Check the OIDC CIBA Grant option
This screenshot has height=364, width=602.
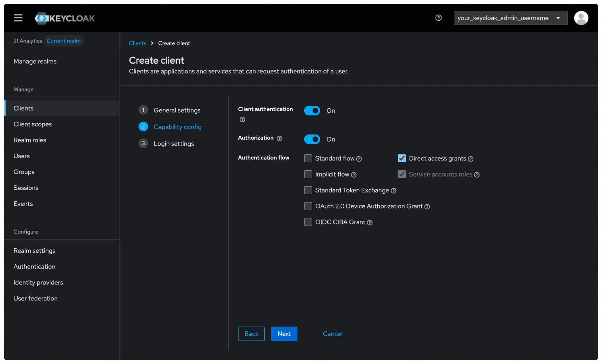click(x=308, y=222)
